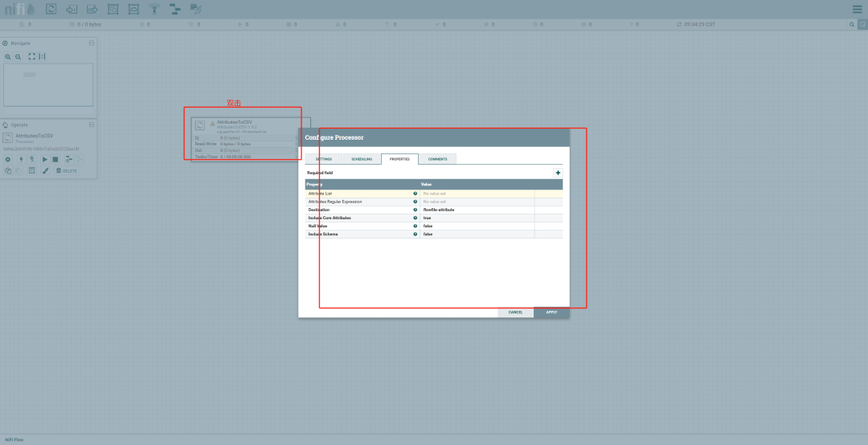This screenshot has height=445, width=868.
Task: Open the flow search magnifier
Action: [x=851, y=24]
